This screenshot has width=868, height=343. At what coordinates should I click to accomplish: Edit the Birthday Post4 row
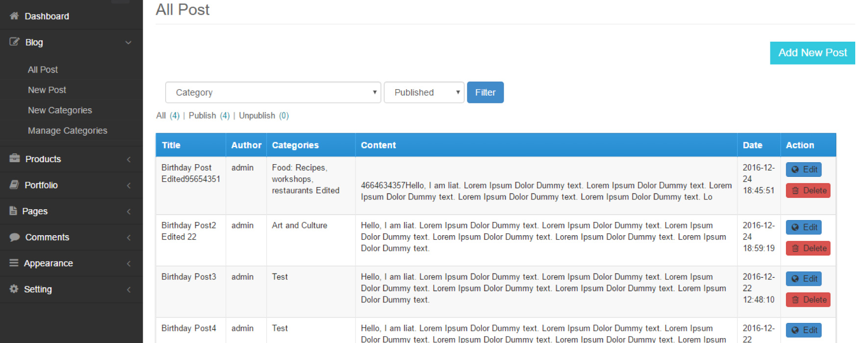point(804,330)
